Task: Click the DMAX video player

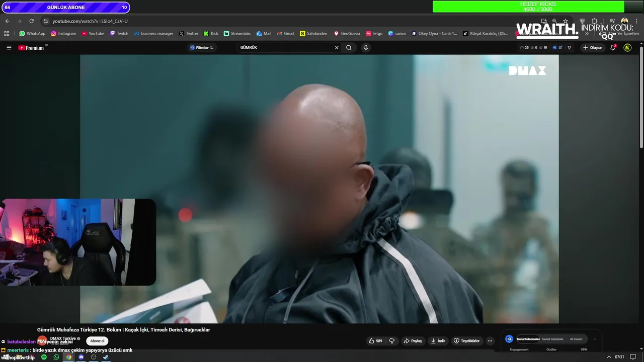Action: point(319,189)
